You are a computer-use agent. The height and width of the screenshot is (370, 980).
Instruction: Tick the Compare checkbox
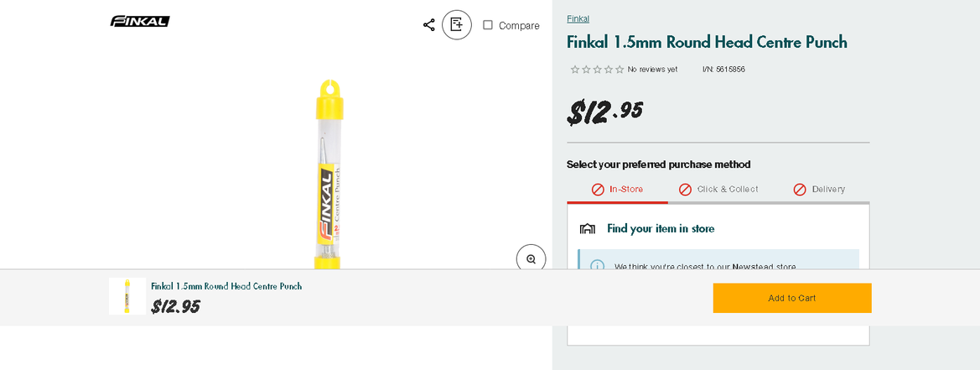pos(488,25)
